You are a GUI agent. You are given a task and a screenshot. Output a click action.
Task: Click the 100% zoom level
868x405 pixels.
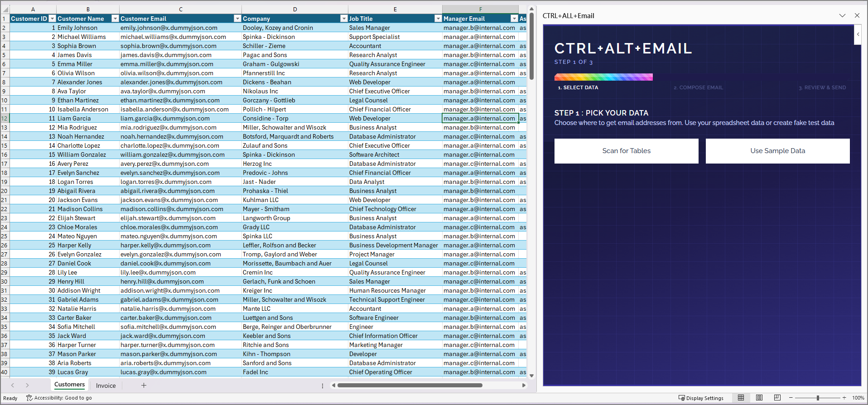858,398
